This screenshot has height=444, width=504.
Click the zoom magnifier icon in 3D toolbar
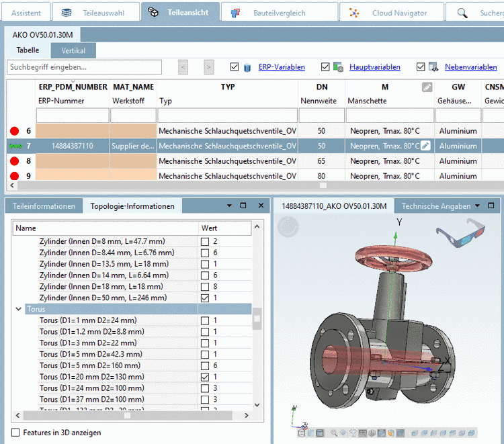(333, 433)
